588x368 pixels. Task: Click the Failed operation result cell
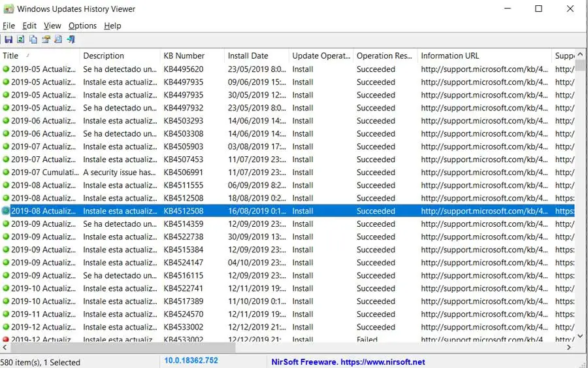tap(367, 339)
